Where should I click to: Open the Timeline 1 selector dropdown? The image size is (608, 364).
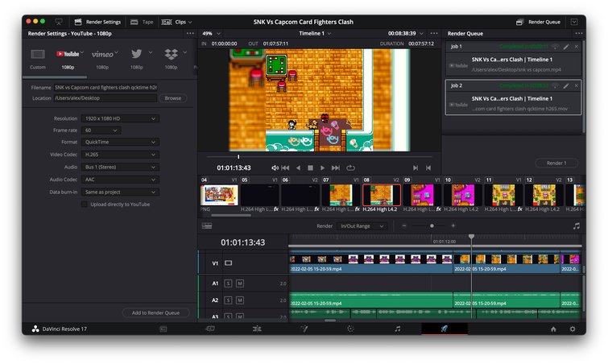tap(315, 34)
